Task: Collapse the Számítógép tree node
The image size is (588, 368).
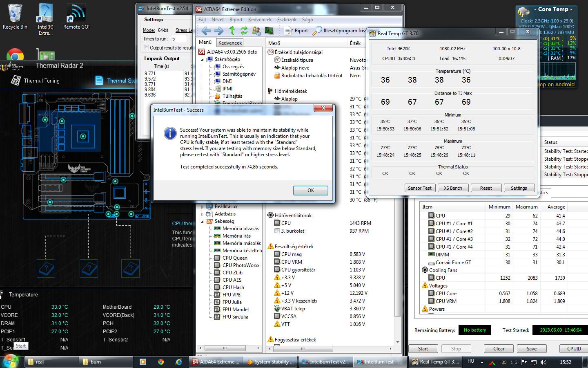Action: (x=202, y=59)
